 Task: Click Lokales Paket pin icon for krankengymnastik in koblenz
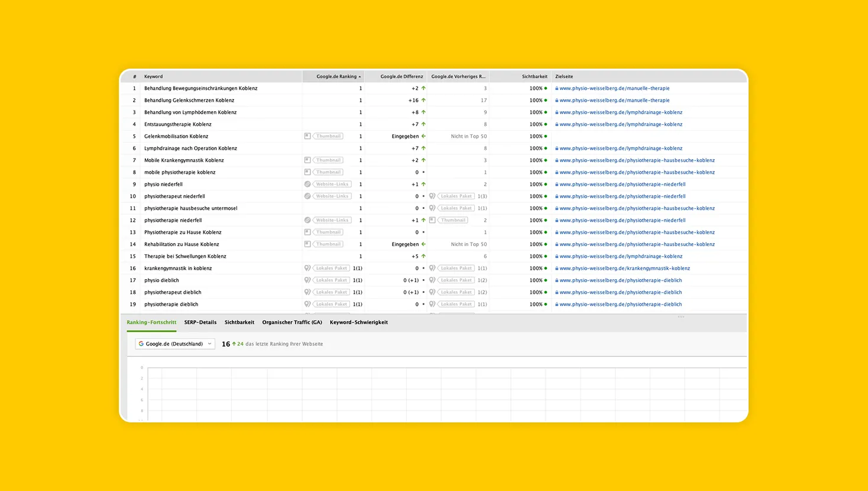pyautogui.click(x=307, y=268)
